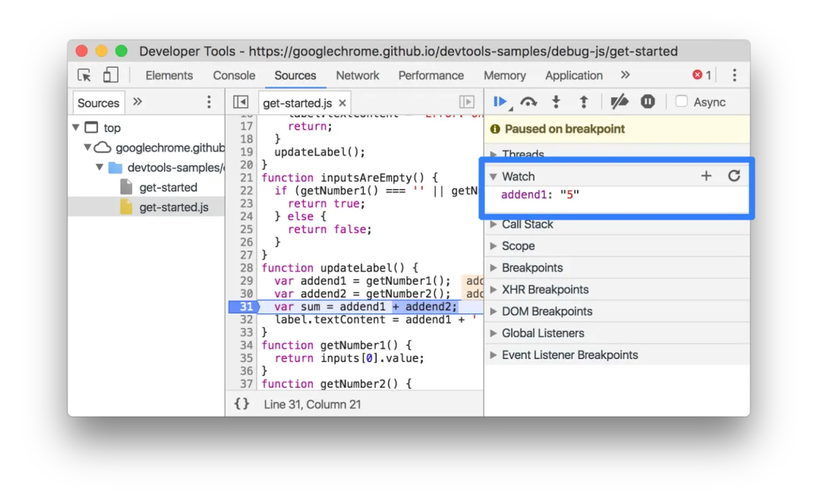Open the more tabs chevron in main toolbar

pyautogui.click(x=625, y=75)
